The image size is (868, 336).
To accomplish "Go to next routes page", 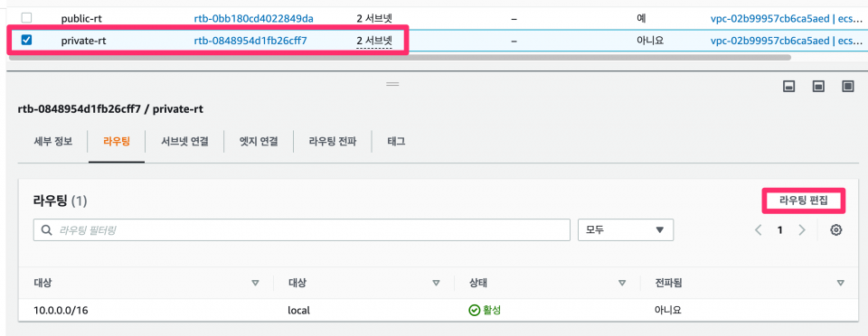I will pos(802,230).
